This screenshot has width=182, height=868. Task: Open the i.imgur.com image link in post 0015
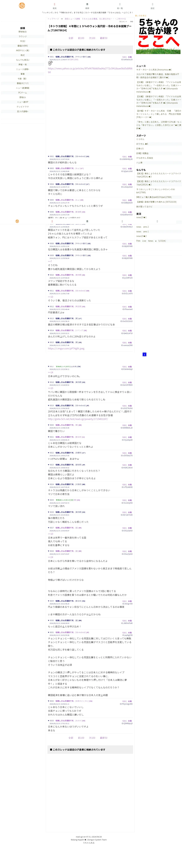point(66,349)
